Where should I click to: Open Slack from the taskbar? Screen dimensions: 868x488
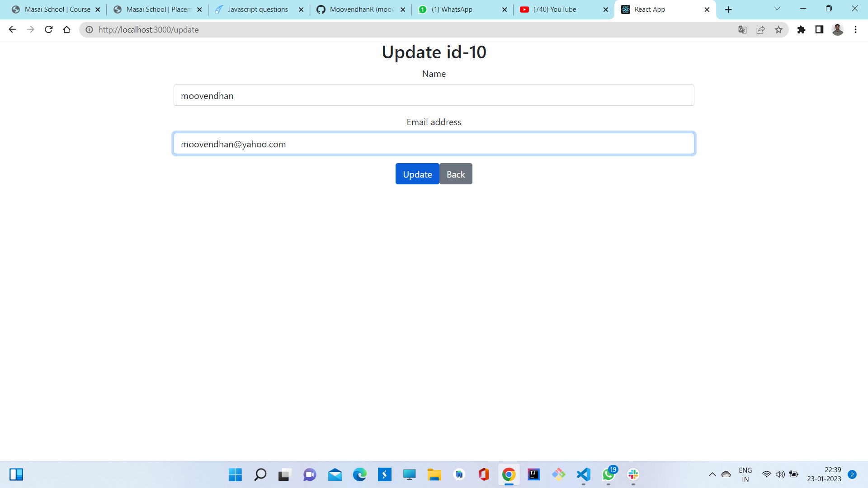(632, 475)
